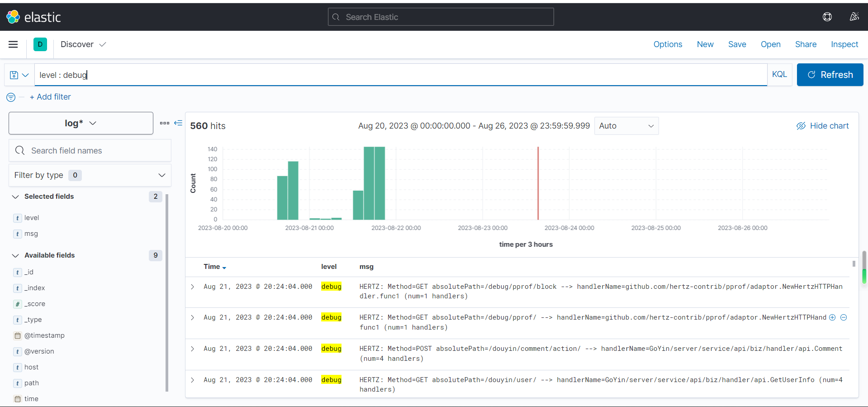
Task: Select the host available field
Action: (x=31, y=367)
